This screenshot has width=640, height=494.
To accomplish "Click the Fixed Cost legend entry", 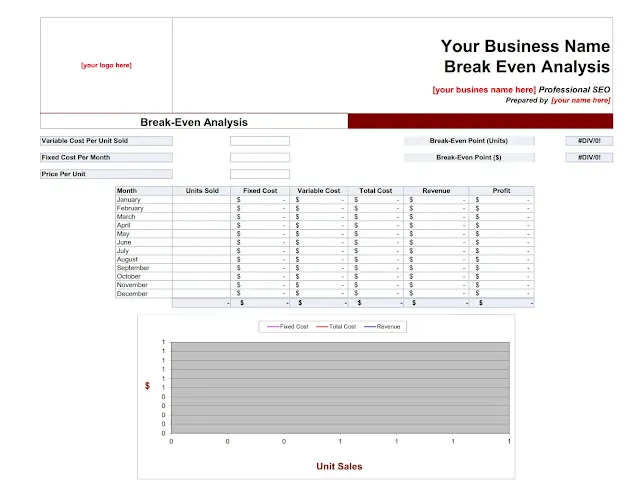I will pos(287,327).
